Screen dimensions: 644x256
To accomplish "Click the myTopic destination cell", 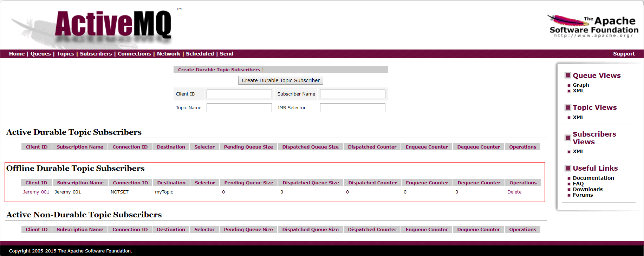I will click(x=164, y=192).
